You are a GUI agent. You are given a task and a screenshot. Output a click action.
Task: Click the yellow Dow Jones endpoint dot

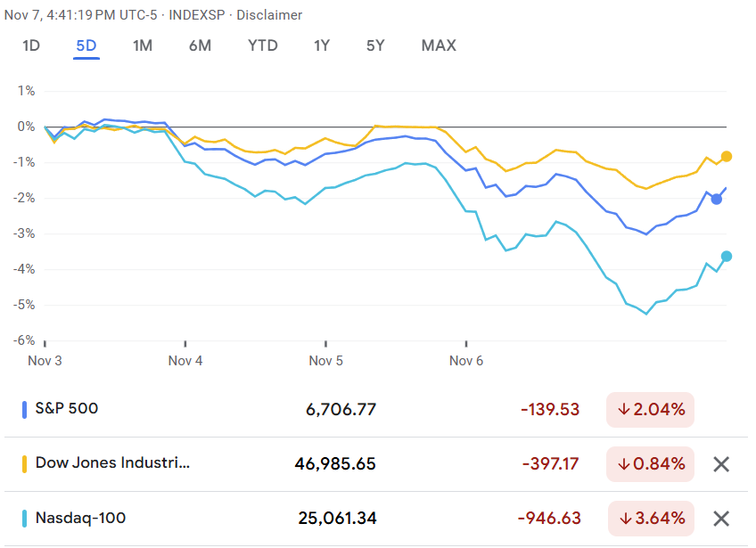click(x=727, y=157)
